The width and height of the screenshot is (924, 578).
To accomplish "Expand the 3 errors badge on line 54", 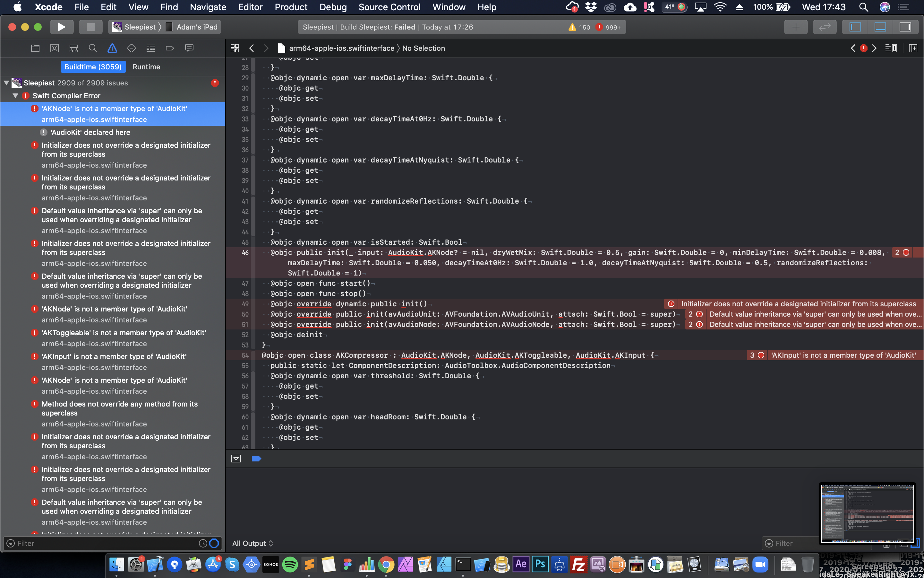I will pyautogui.click(x=757, y=355).
